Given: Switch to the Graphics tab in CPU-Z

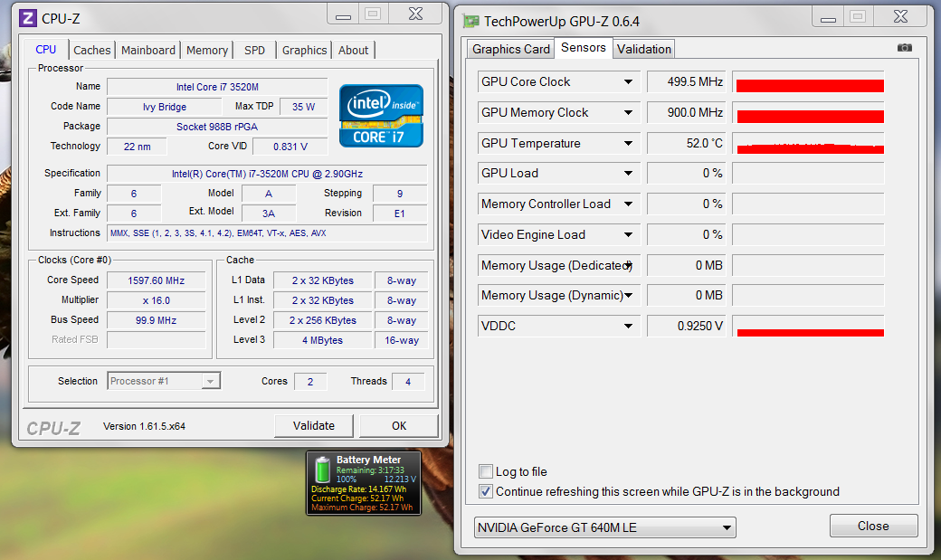Looking at the screenshot, I should coord(304,51).
